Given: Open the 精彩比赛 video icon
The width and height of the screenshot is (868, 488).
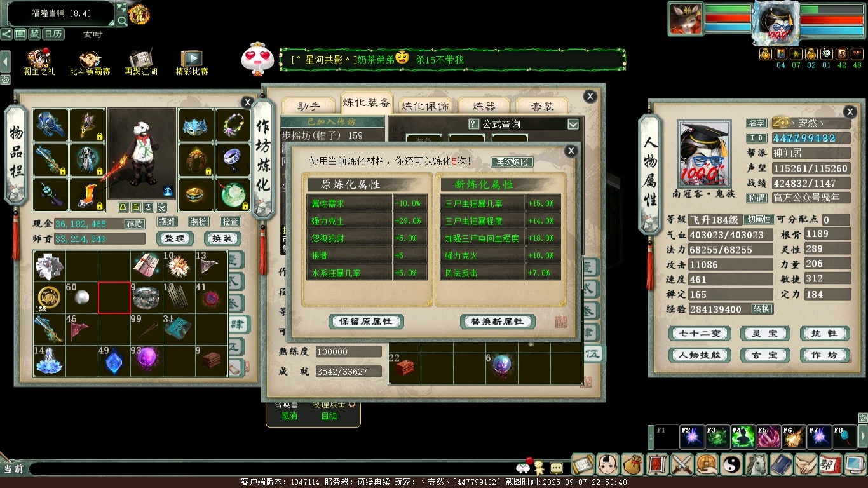Looking at the screenshot, I should [191, 60].
